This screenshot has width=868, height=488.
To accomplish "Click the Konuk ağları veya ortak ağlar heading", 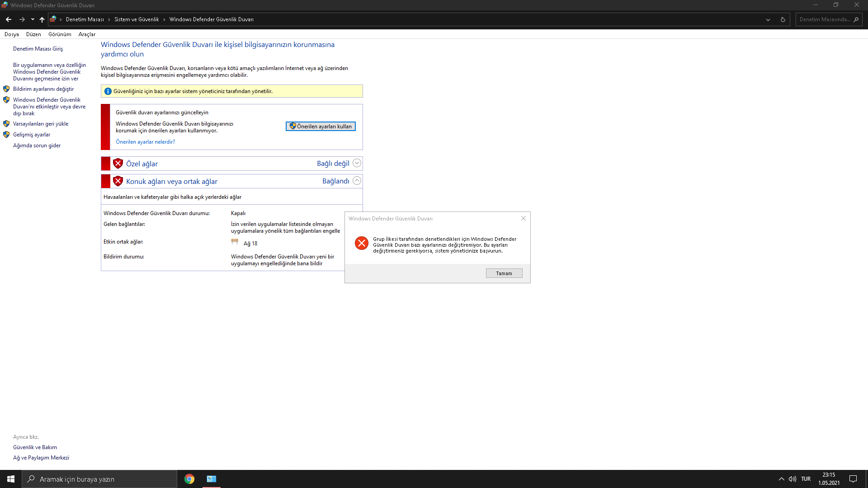I will [x=172, y=181].
